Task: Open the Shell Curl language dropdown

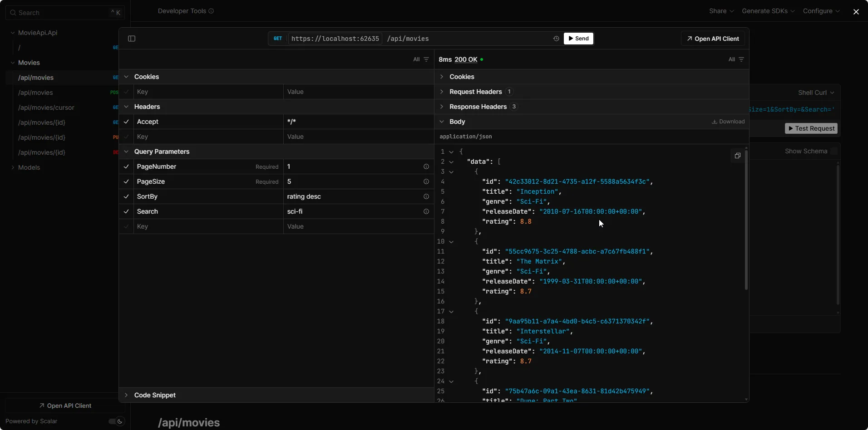Action: (815, 92)
